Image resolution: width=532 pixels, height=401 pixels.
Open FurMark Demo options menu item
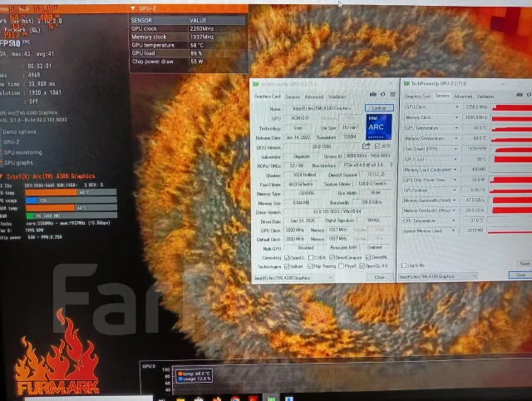(19, 131)
